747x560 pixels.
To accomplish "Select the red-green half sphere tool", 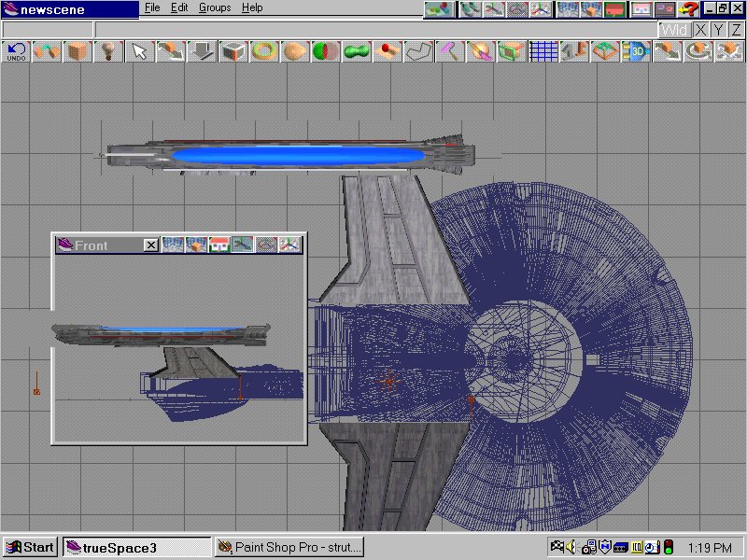I will point(326,51).
